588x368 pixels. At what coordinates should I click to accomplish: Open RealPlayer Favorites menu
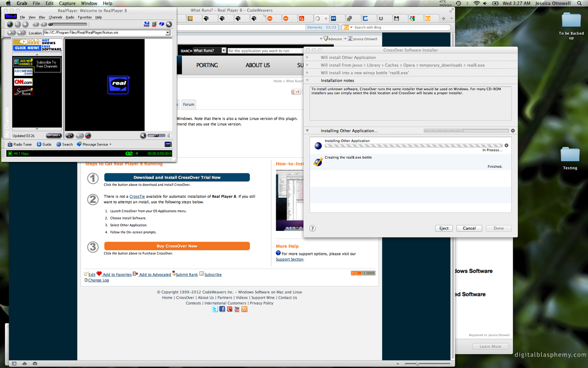click(x=85, y=17)
